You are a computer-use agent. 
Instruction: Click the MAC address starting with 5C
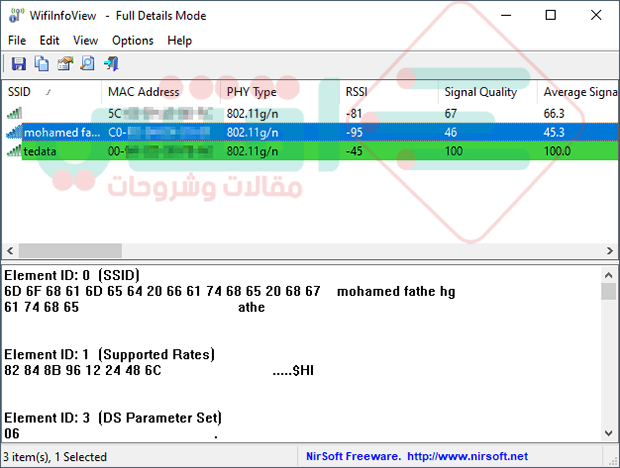click(x=161, y=114)
